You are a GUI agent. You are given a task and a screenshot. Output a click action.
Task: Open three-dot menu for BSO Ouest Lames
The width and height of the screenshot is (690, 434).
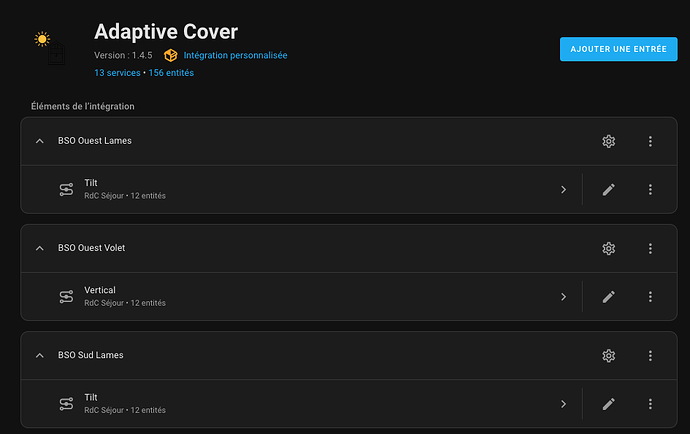[x=650, y=141]
